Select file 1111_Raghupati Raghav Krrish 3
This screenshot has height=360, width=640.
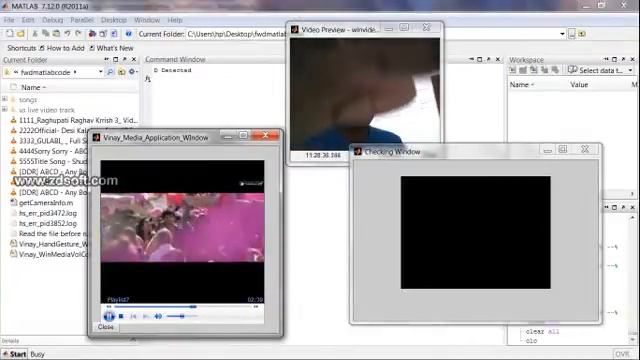click(x=74, y=120)
